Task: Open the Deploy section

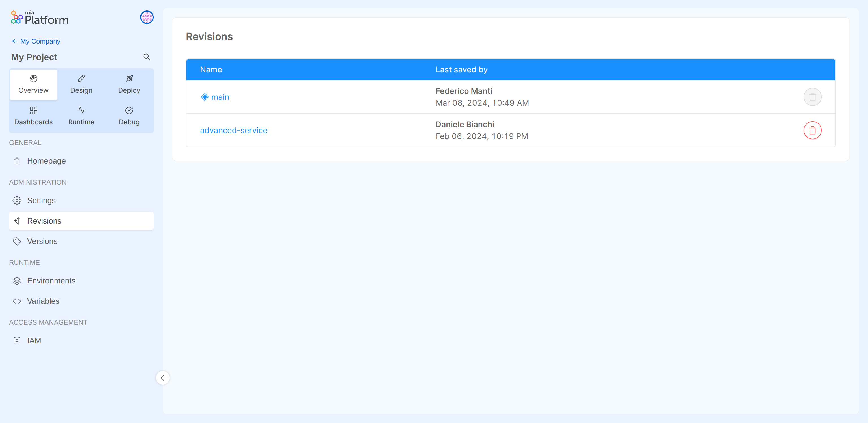Action: (129, 84)
